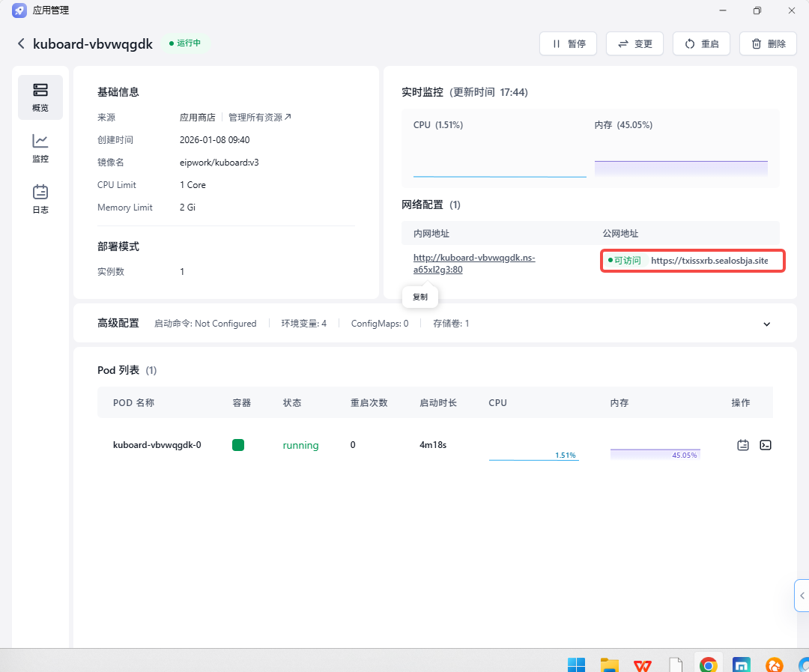Image resolution: width=809 pixels, height=672 pixels.
Task: Open the Windows Start button in taskbar
Action: pos(576,665)
